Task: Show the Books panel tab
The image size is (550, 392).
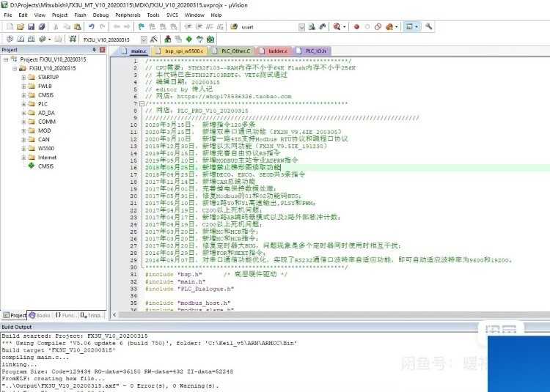Action: click(40, 315)
